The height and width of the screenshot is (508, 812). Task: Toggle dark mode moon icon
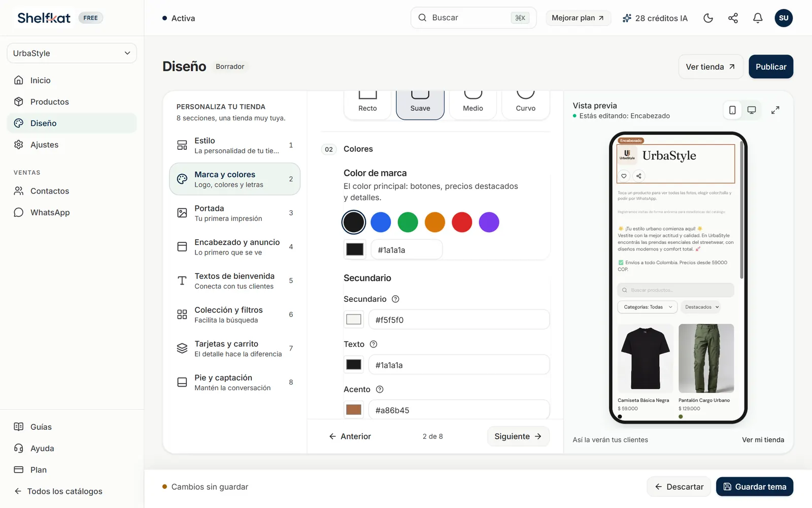(708, 18)
